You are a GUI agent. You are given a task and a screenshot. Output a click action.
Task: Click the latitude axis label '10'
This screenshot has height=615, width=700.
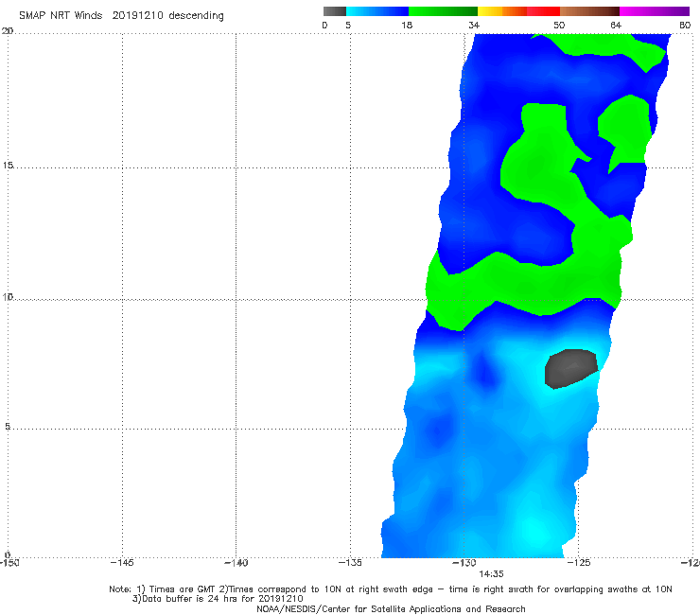(x=8, y=297)
